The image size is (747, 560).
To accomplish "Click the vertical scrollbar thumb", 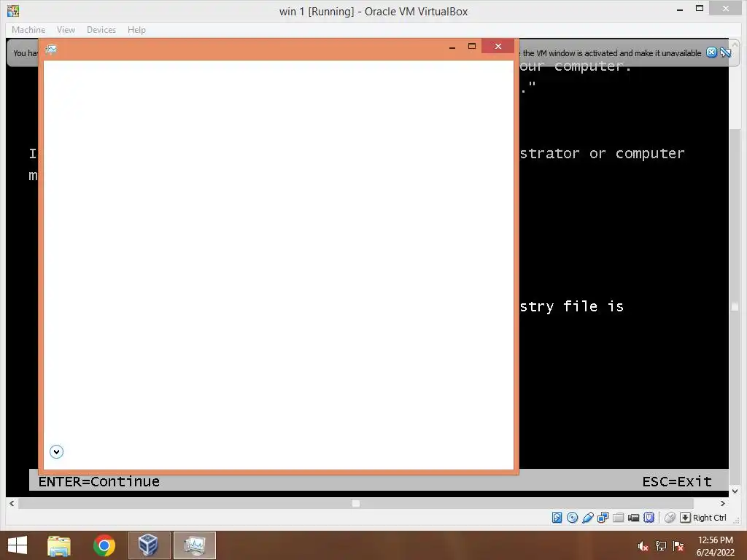I will (x=735, y=307).
